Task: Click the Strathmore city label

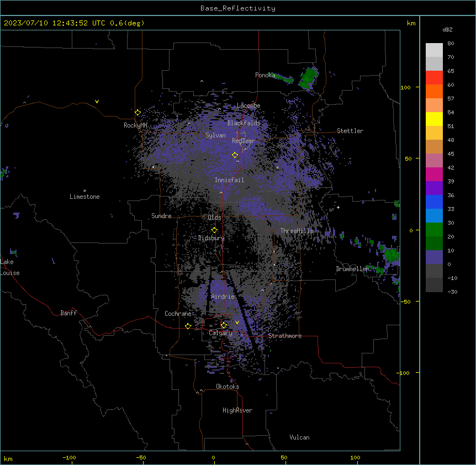Action: point(285,336)
